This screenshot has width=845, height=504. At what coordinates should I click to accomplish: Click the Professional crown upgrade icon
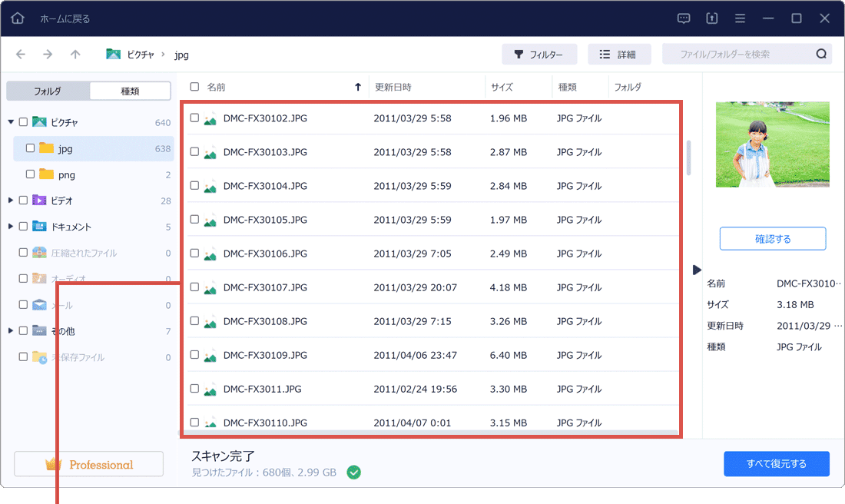click(52, 463)
